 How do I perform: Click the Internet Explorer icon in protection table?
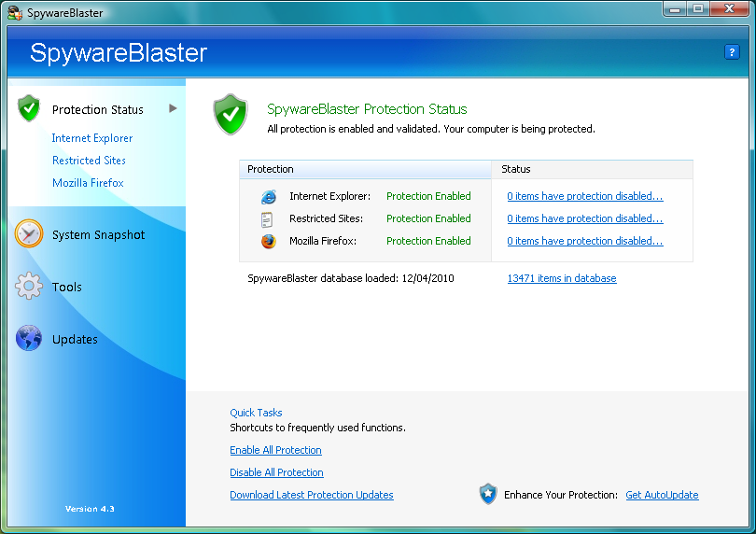[x=269, y=196]
